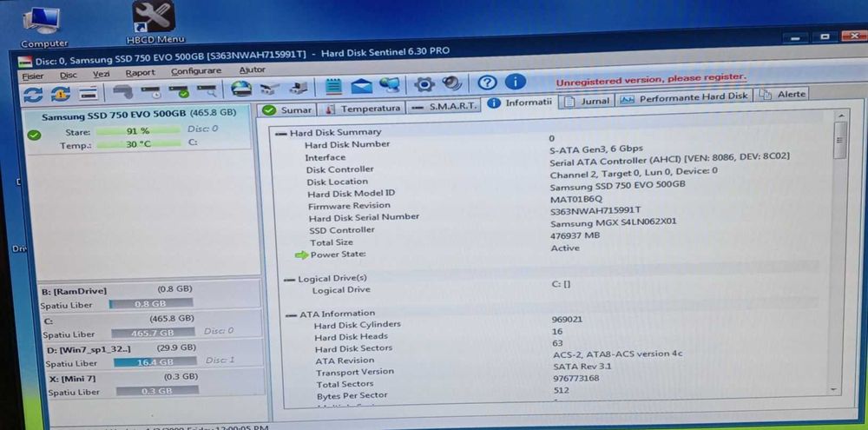Image resolution: width=868 pixels, height=430 pixels.
Task: Click the Total Sectors value 976773168
Action: pos(575,379)
